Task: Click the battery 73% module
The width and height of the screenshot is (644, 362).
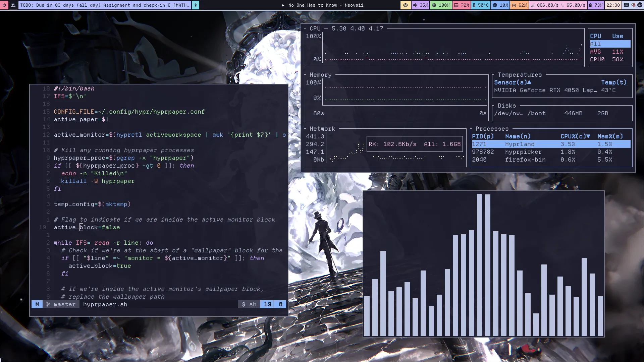Action: pos(596,5)
